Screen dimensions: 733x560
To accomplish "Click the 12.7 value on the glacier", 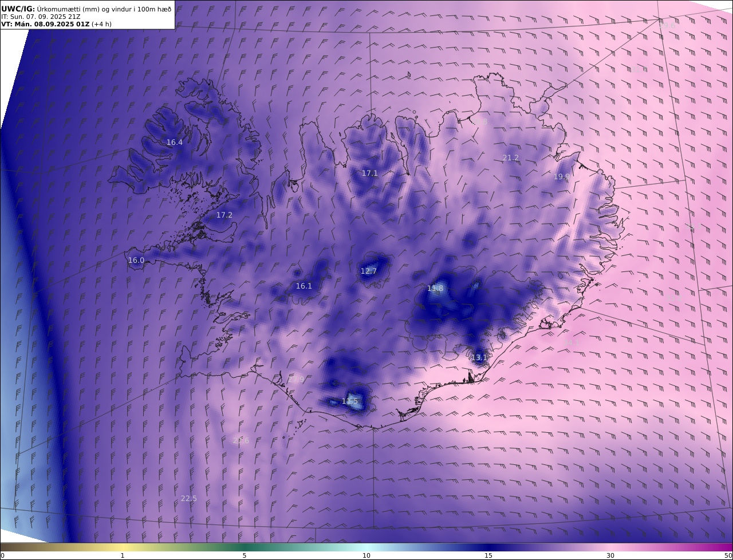I will 369,271.
